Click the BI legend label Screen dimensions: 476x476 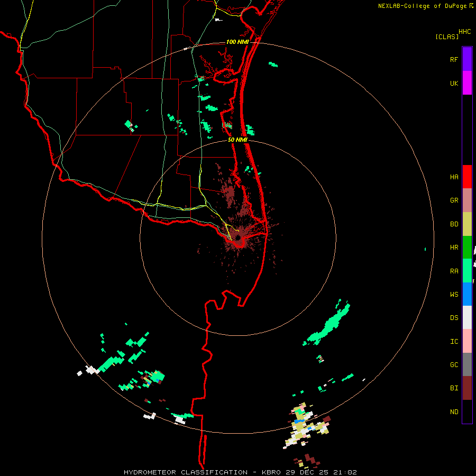454,388
